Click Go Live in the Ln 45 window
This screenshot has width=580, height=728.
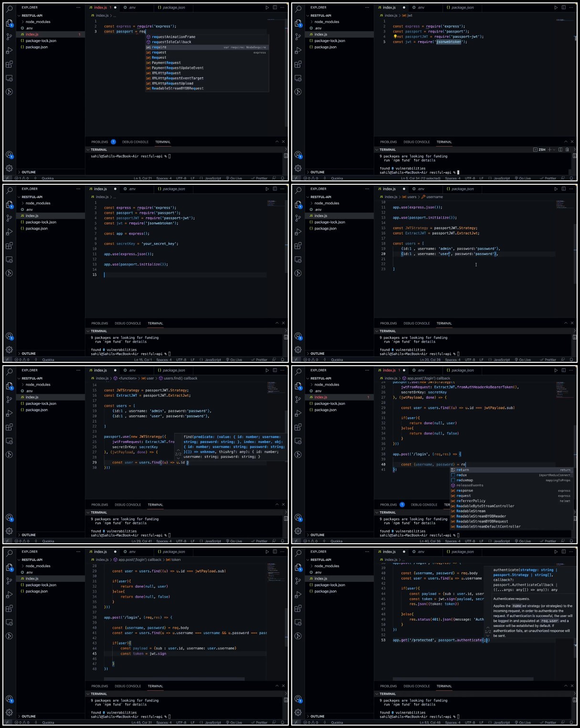(x=234, y=722)
